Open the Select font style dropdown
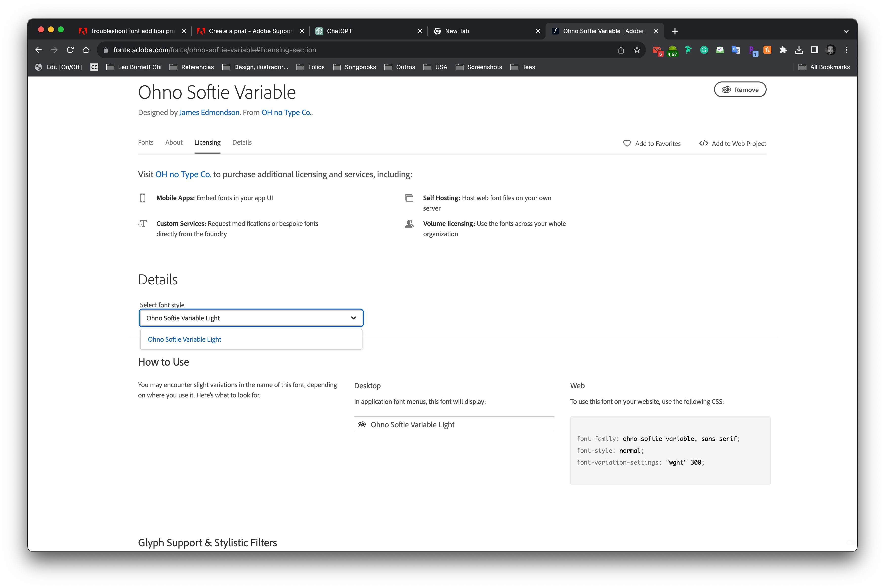 (x=251, y=318)
